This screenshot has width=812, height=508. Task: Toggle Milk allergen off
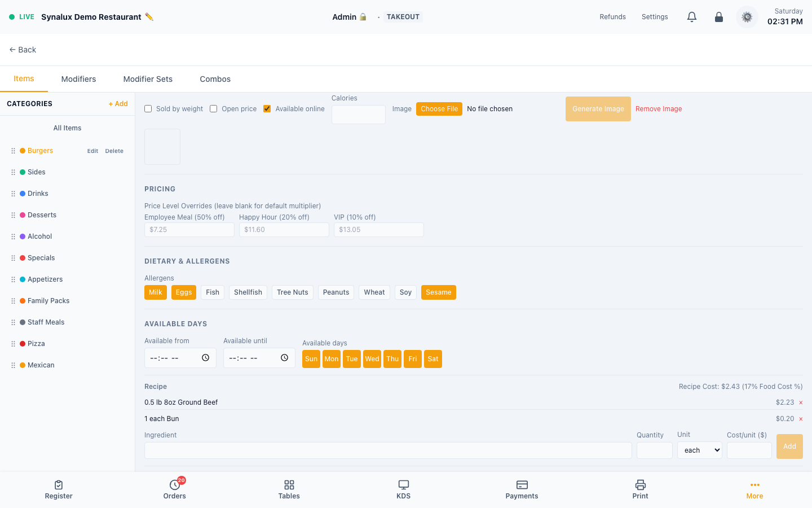coord(156,292)
